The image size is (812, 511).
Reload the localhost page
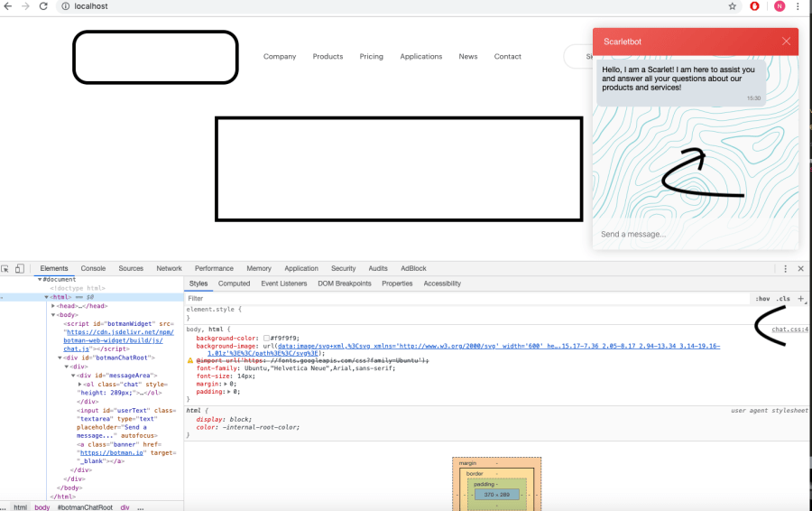43,6
